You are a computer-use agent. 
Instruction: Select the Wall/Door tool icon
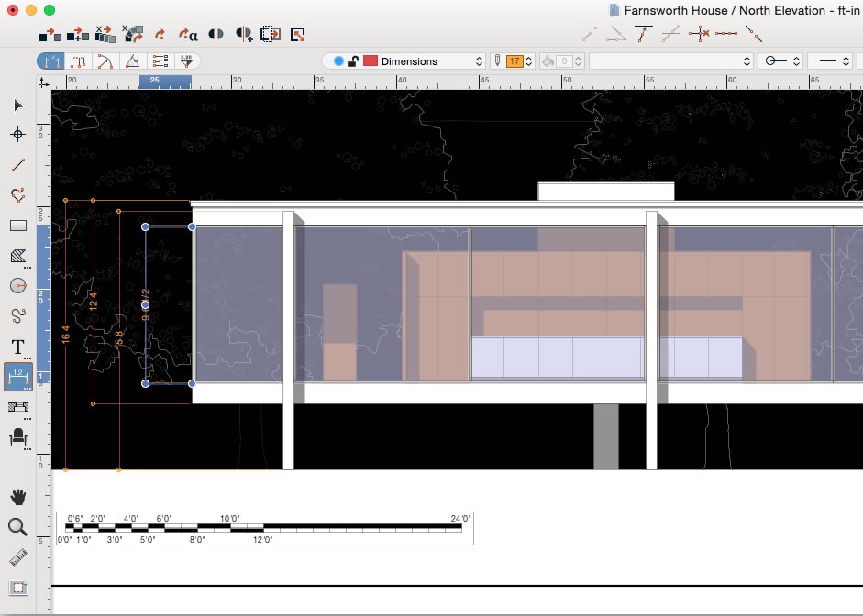click(18, 407)
